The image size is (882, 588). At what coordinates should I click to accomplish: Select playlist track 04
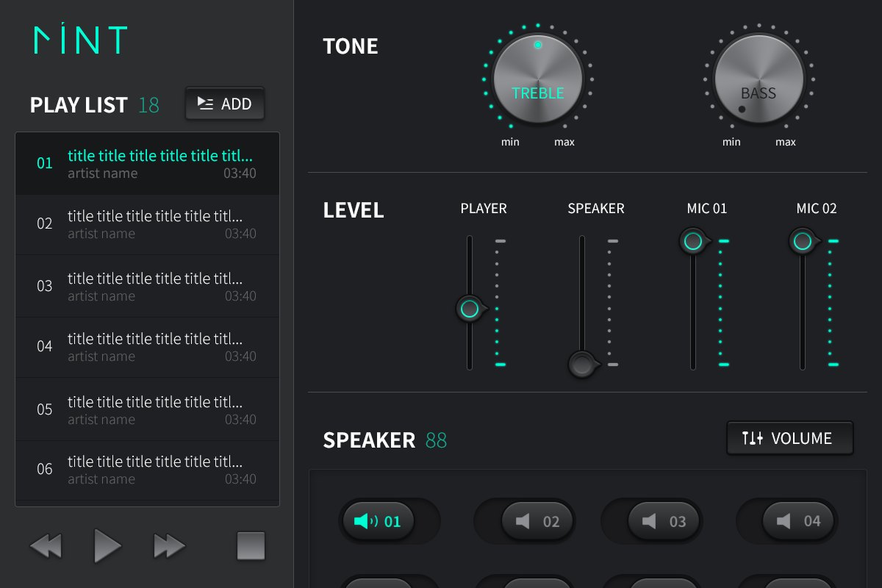click(x=147, y=347)
